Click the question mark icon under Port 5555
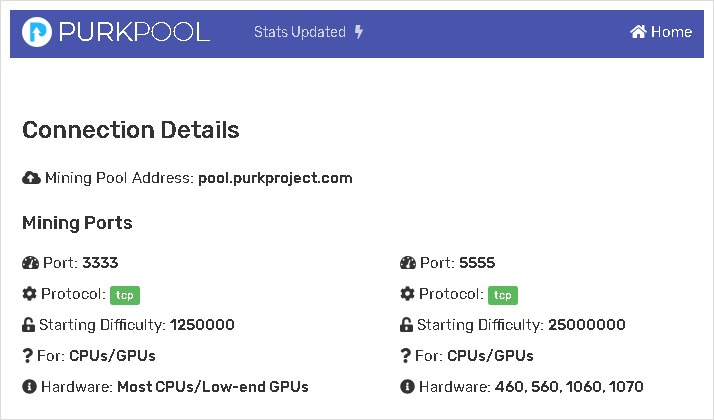 (x=406, y=356)
